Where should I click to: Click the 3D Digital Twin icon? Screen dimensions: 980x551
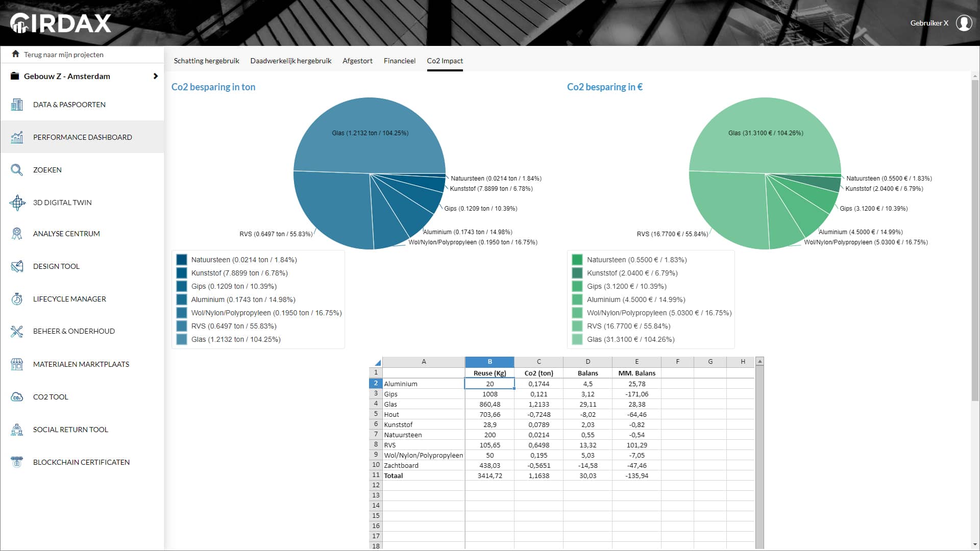point(17,203)
